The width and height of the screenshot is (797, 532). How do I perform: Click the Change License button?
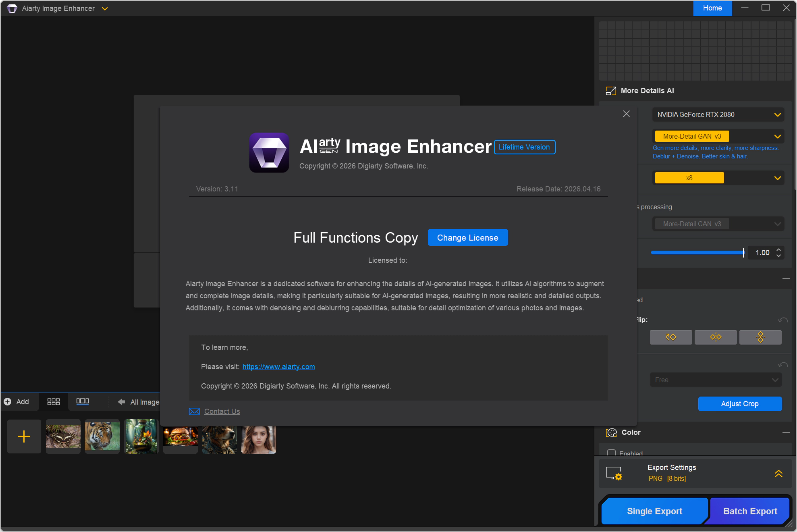(467, 238)
